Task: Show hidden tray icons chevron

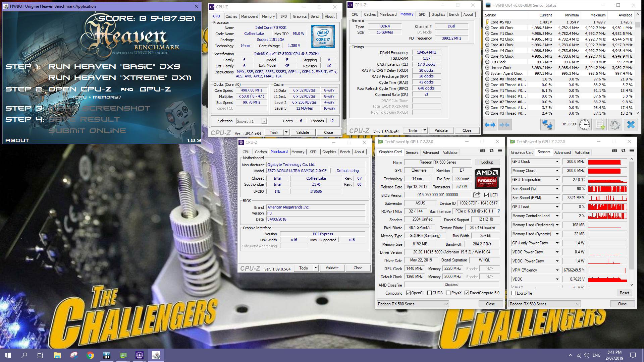Action: click(571, 355)
